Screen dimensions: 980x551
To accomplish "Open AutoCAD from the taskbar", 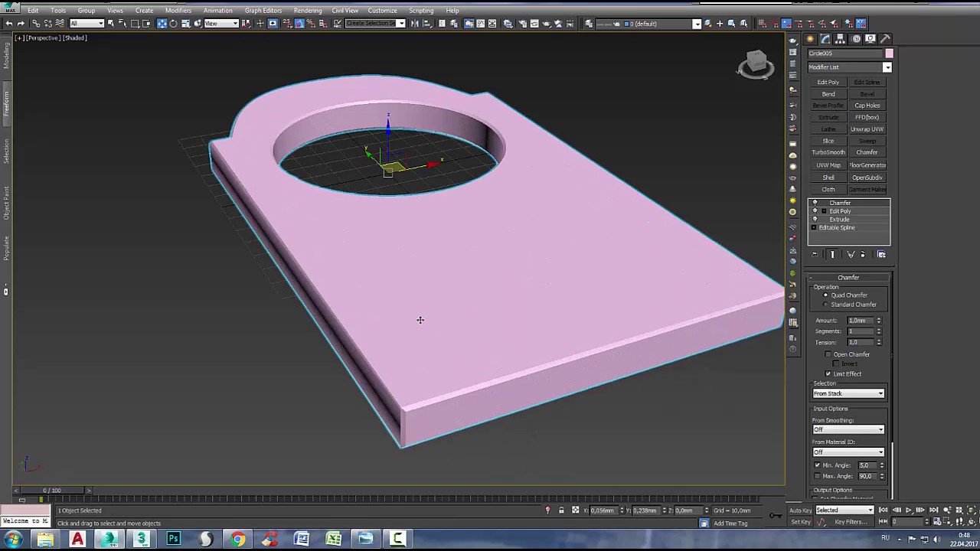I will tap(77, 540).
